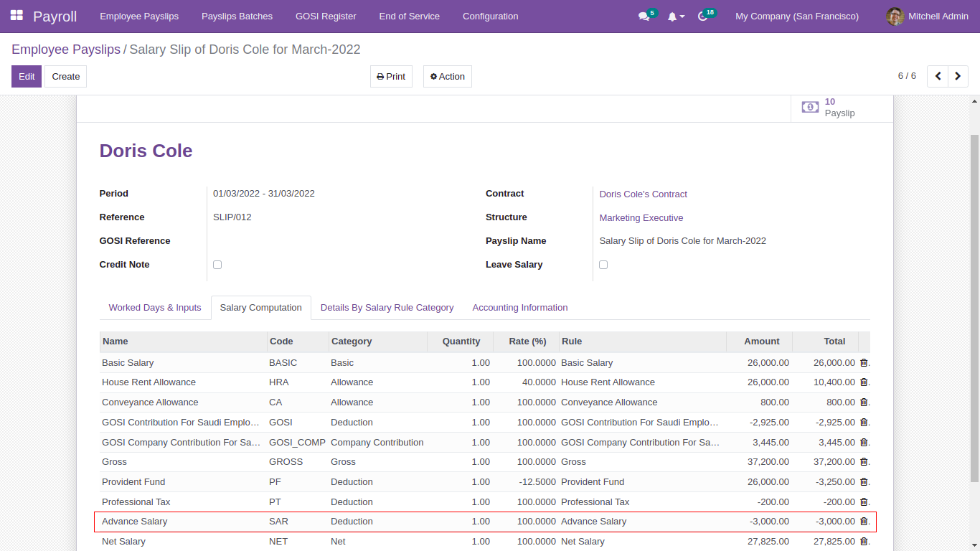The image size is (980, 551).
Task: Click the Mitchell Admin avatar
Action: [x=894, y=16]
